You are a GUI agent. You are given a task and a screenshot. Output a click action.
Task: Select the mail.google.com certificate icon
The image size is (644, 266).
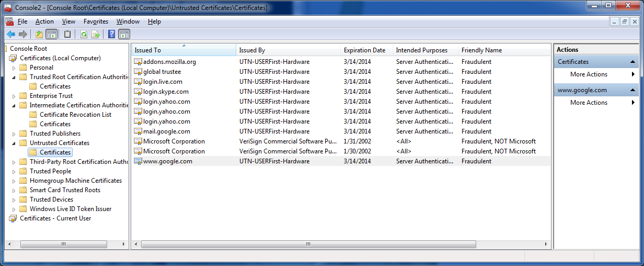pos(138,131)
